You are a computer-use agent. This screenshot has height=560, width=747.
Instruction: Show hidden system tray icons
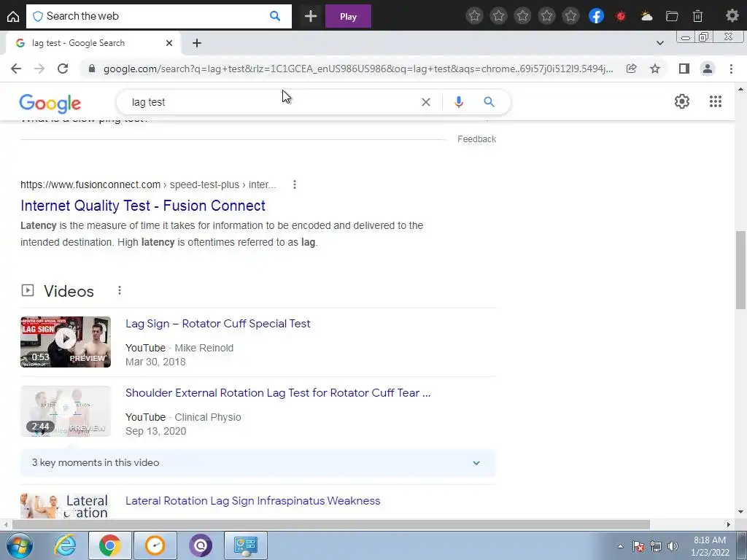[620, 546]
